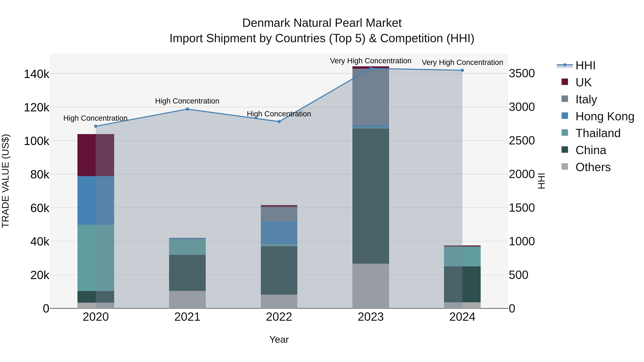Click the Year axis title
644x362 pixels.
(279, 339)
